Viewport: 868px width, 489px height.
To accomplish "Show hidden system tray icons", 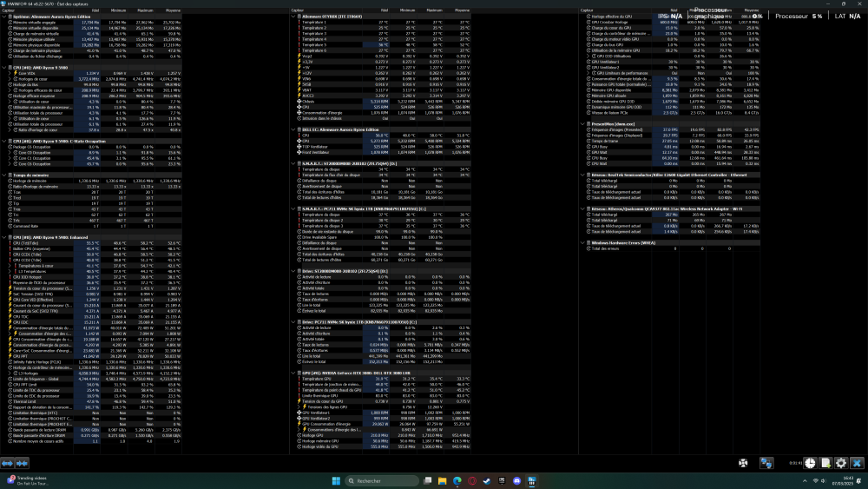I will coord(805,480).
